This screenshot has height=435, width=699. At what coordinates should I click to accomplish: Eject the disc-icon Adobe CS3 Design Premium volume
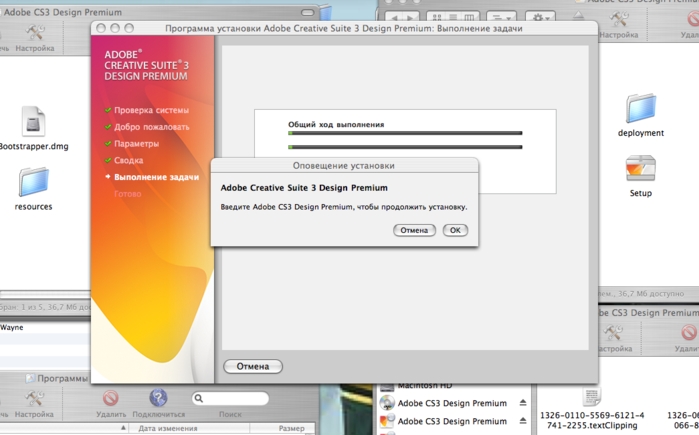point(523,403)
